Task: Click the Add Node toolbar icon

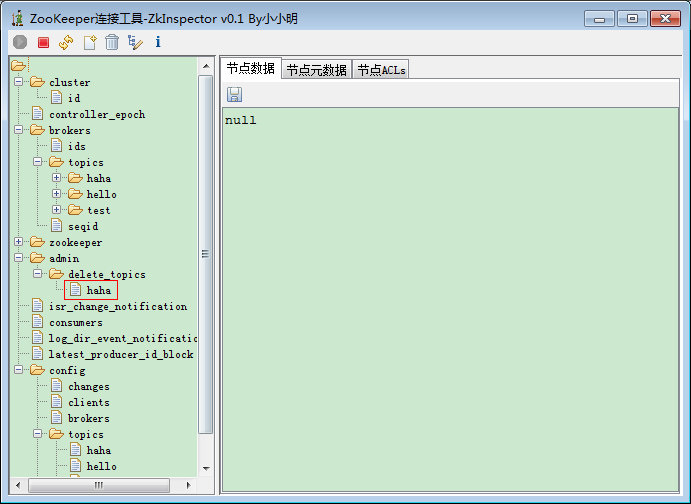Action: tap(89, 42)
